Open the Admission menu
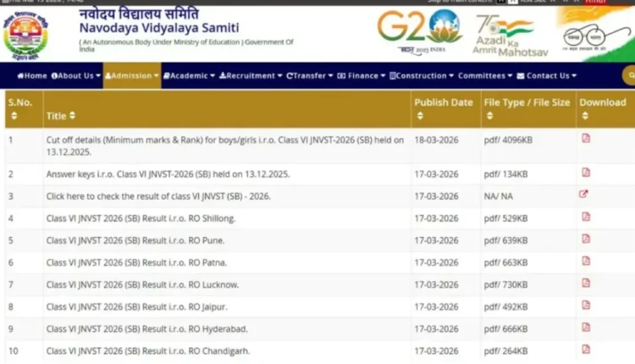This screenshot has width=635, height=364. 132,75
